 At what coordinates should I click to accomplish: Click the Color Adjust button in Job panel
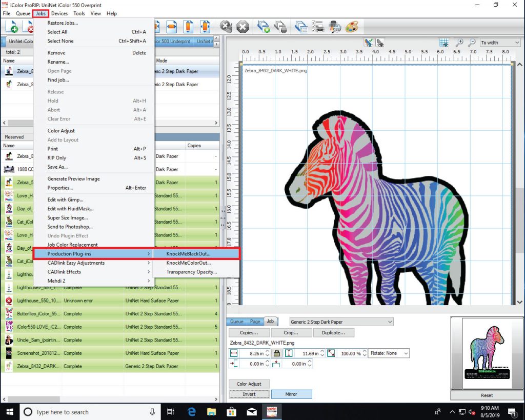[x=249, y=384]
